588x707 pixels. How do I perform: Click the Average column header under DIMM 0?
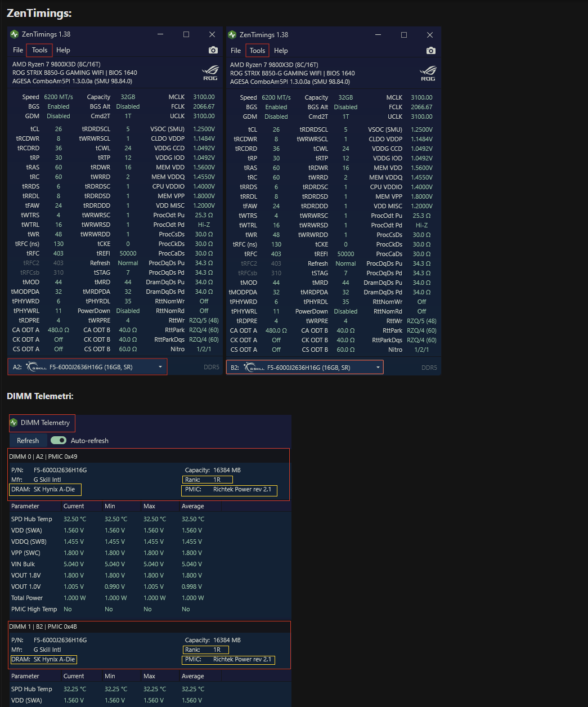point(193,506)
